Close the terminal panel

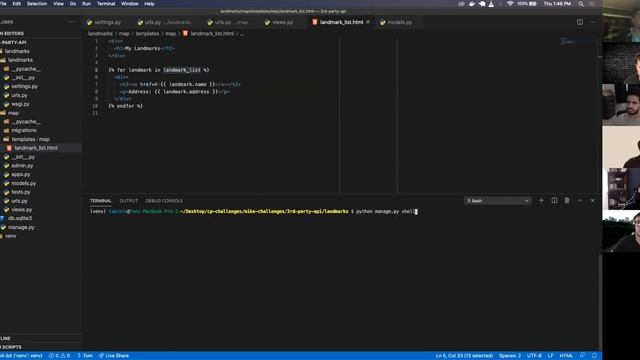[x=593, y=201]
